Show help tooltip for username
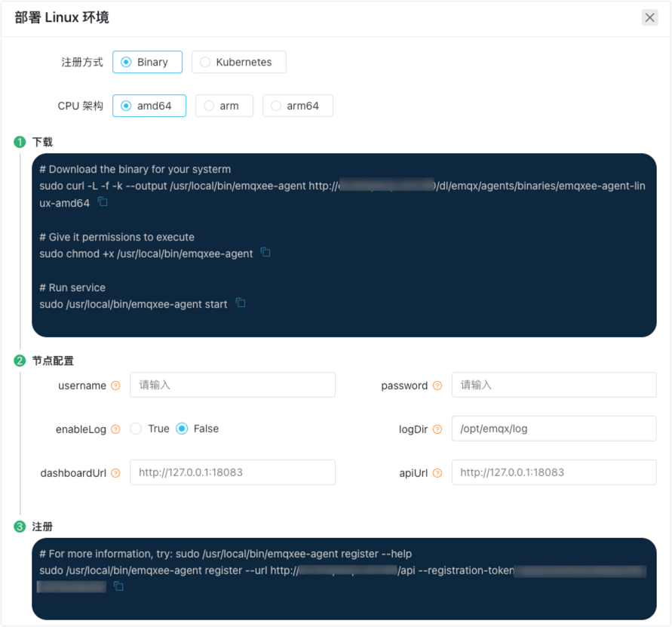Screen dimensions: 672x627 click(115, 386)
